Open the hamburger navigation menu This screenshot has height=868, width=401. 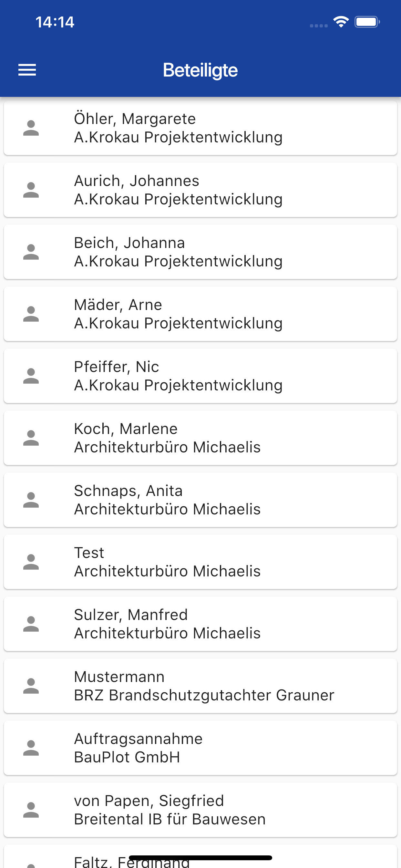[x=27, y=70]
